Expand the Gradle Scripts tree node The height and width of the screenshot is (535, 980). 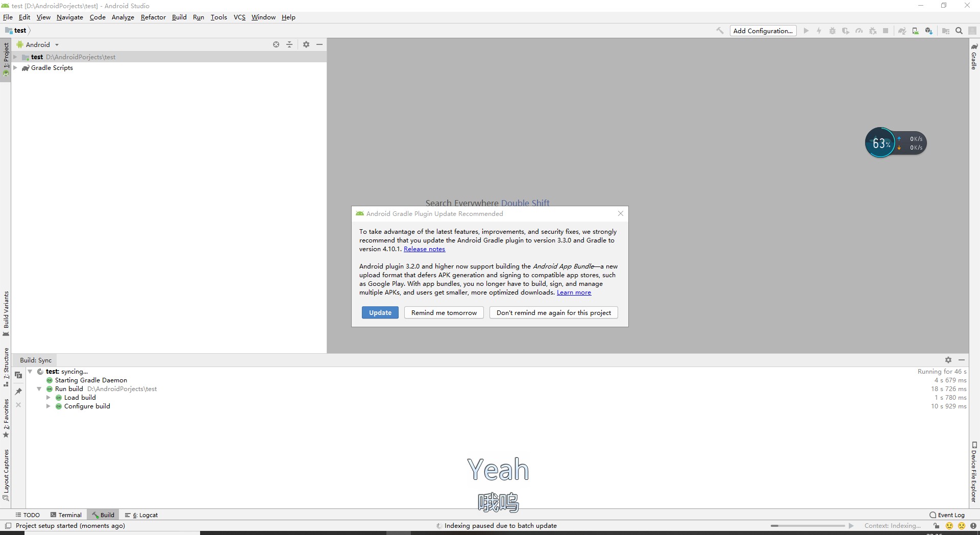click(x=15, y=67)
